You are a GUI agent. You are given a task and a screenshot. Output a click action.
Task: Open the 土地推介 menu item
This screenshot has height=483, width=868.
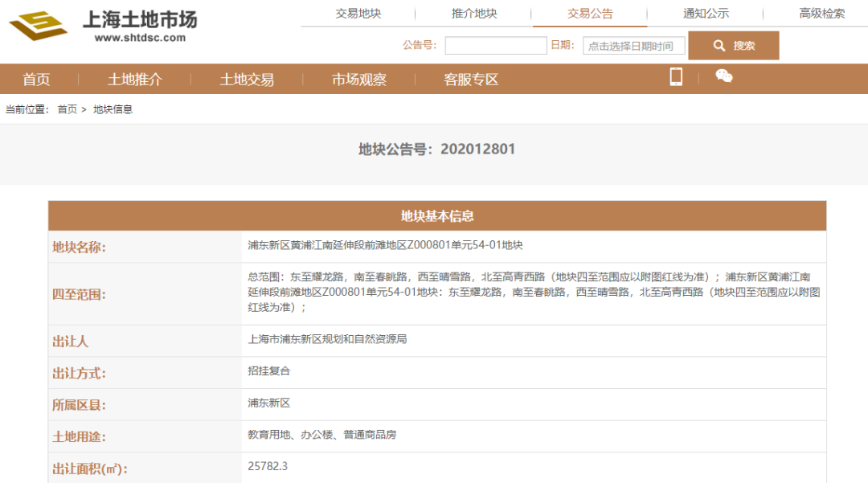(135, 80)
